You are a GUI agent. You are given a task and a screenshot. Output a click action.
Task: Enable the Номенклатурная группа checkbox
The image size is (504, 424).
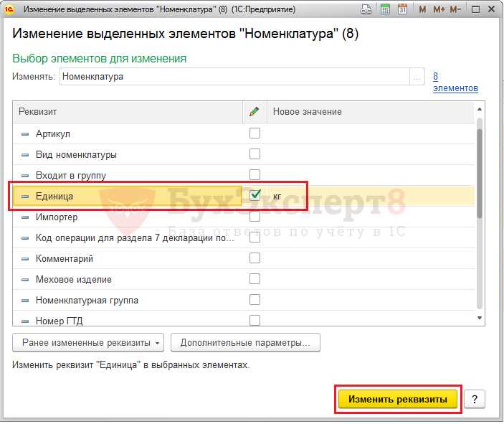point(255,299)
